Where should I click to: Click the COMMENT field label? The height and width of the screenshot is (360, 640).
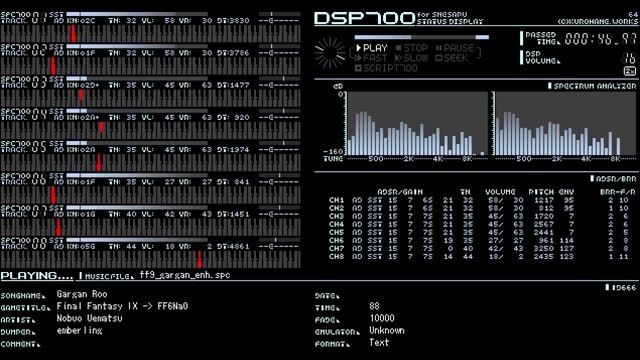coord(20,344)
